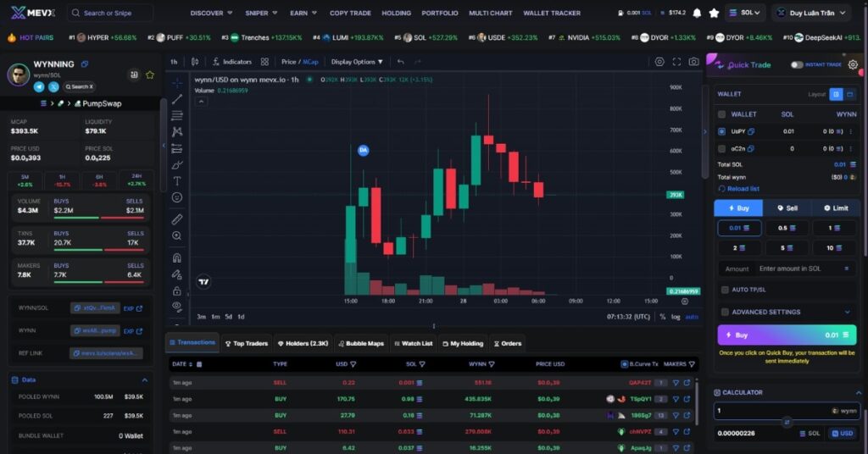868x454 pixels.
Task: Open the Watch List tab
Action: [x=414, y=343]
